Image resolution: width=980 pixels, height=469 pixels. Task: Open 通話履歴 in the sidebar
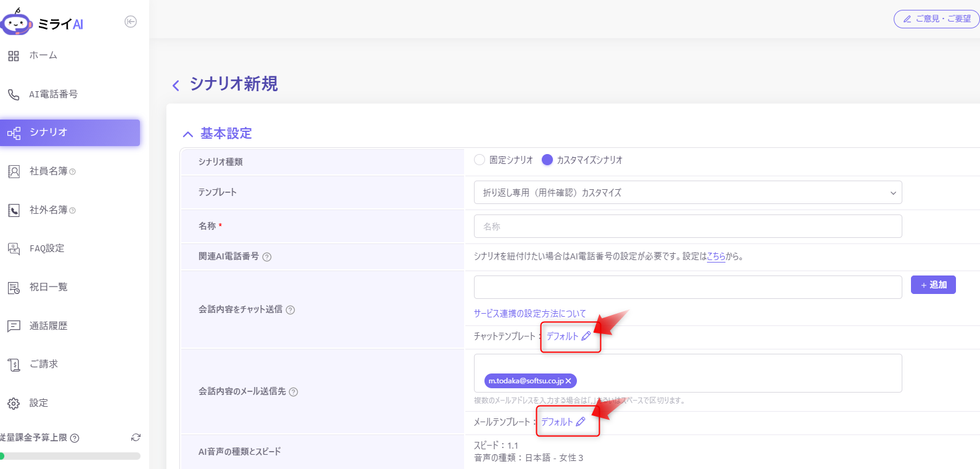point(48,326)
